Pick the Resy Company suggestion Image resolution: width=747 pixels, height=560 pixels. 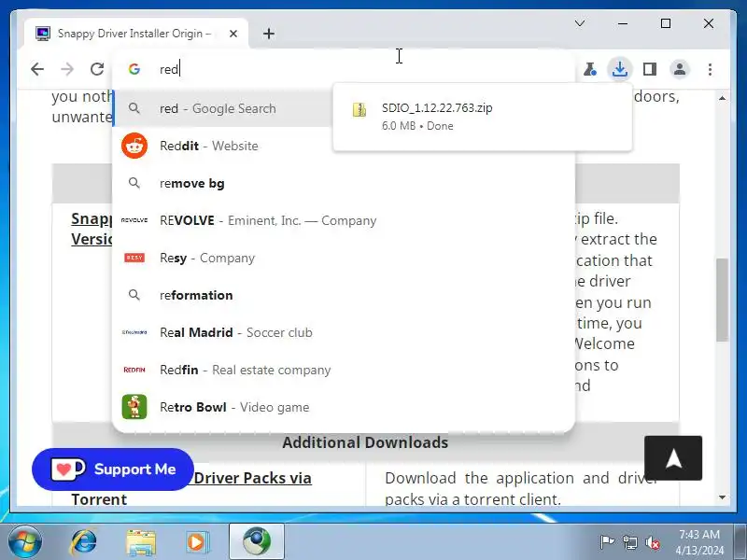344,258
